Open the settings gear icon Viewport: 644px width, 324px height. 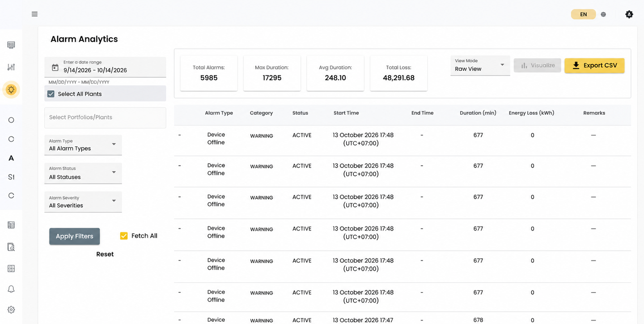pyautogui.click(x=11, y=310)
